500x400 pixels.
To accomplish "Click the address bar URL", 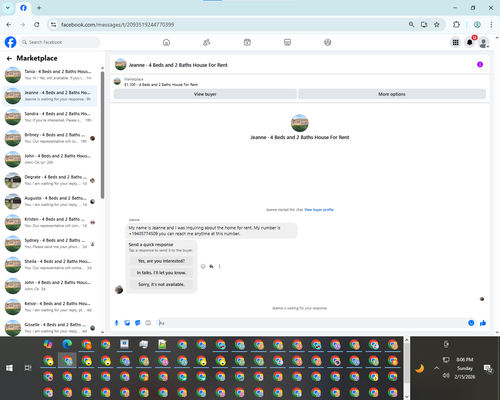I will click(117, 25).
